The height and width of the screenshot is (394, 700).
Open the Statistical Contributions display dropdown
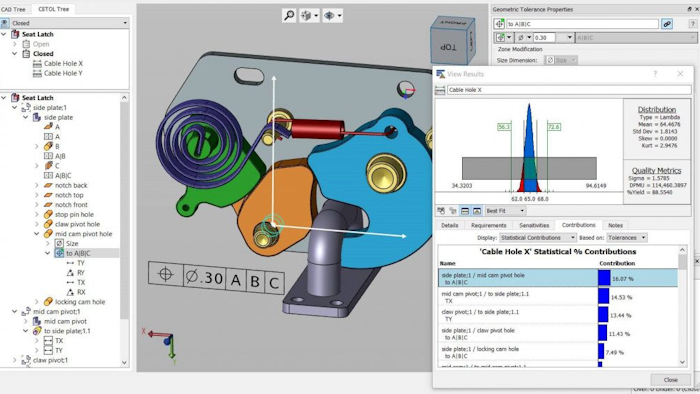(538, 238)
